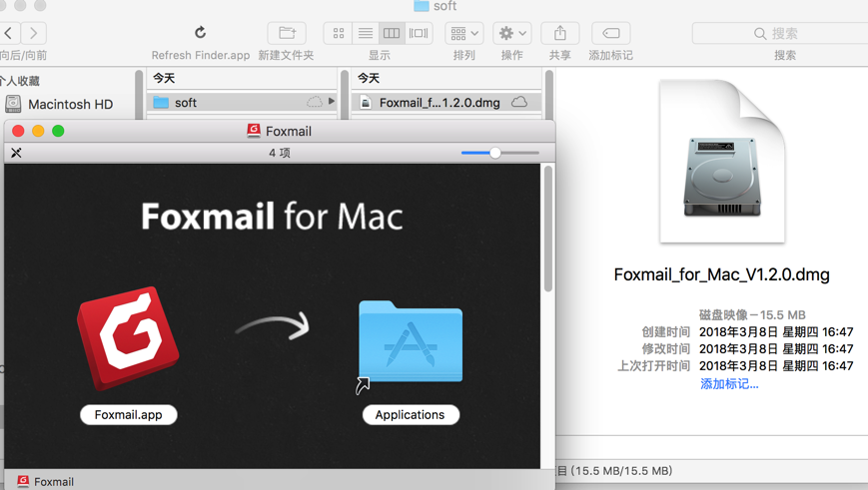The width and height of the screenshot is (868, 490).
Task: Expand the soft folder arrow
Action: 331,101
